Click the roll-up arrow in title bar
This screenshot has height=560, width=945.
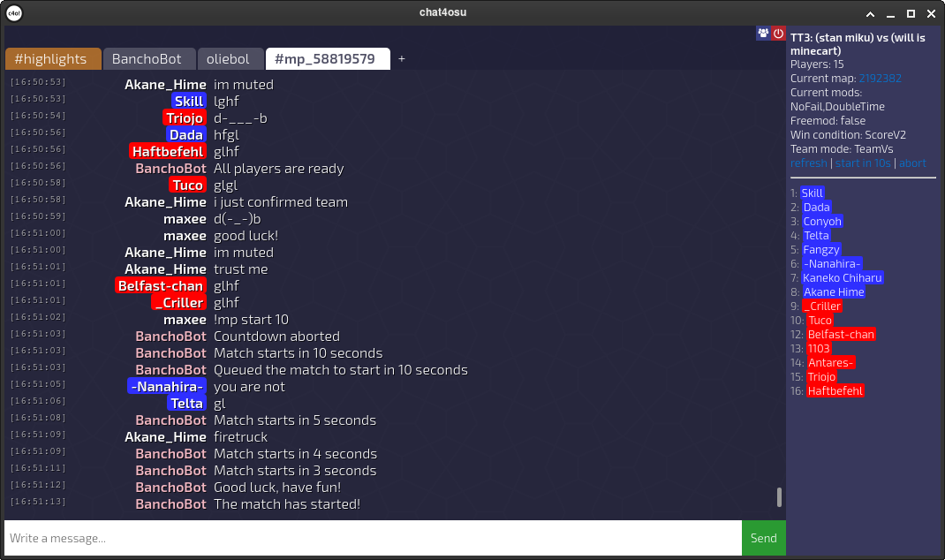click(870, 13)
